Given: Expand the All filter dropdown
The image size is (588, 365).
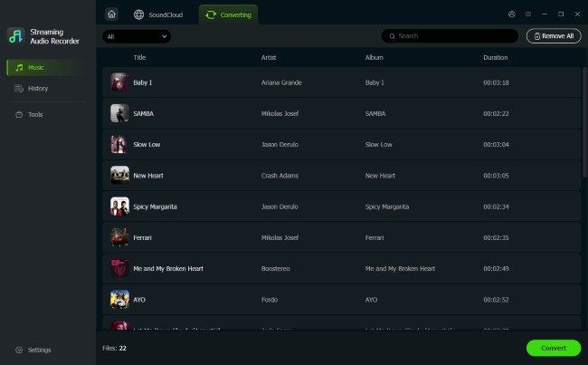Looking at the screenshot, I should click(x=137, y=36).
